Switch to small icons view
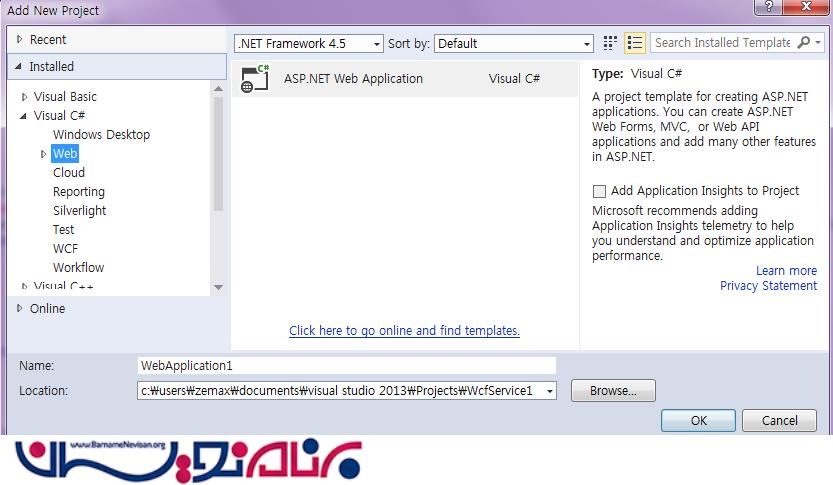This screenshot has width=833, height=485. click(611, 43)
